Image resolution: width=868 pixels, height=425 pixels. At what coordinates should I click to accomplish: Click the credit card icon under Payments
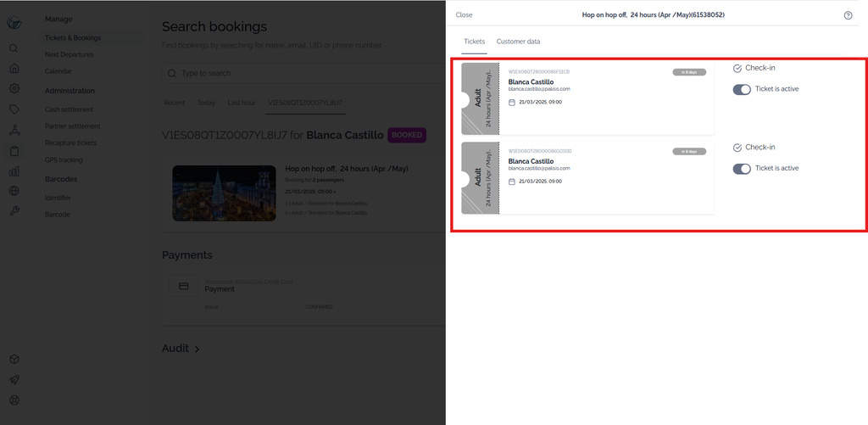point(184,286)
